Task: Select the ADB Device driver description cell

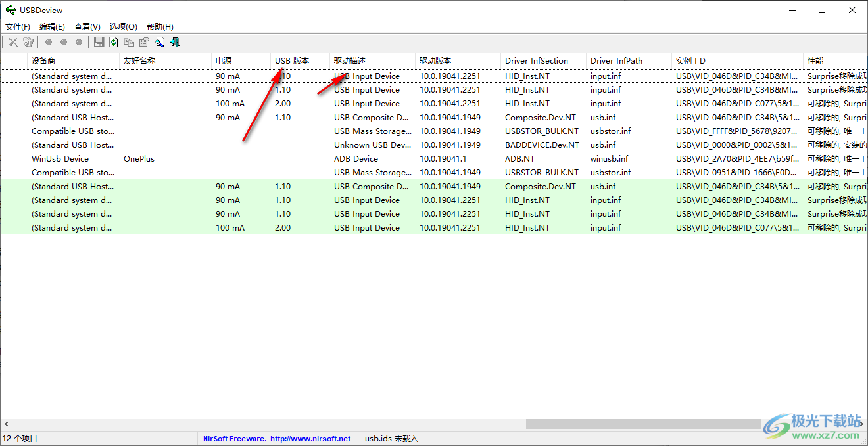Action: coord(356,159)
